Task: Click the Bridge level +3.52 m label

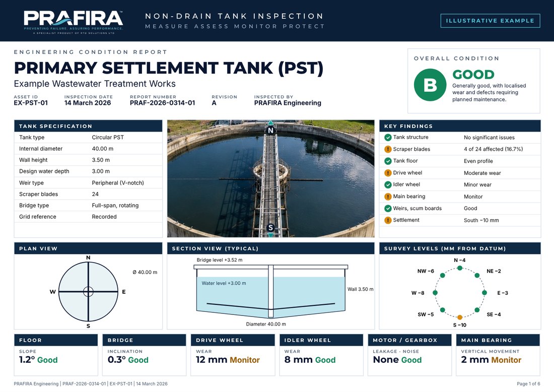Action: (220, 260)
